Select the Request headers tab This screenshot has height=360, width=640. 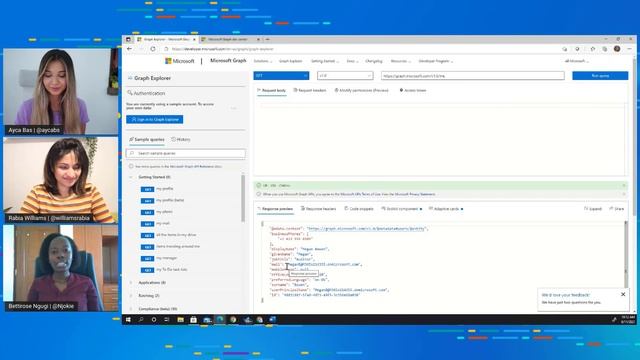pyautogui.click(x=310, y=90)
